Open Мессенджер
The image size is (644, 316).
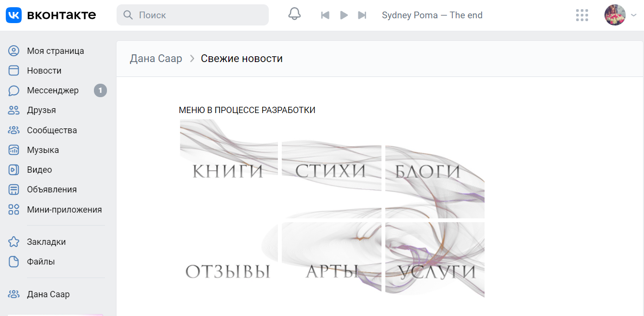pos(53,90)
